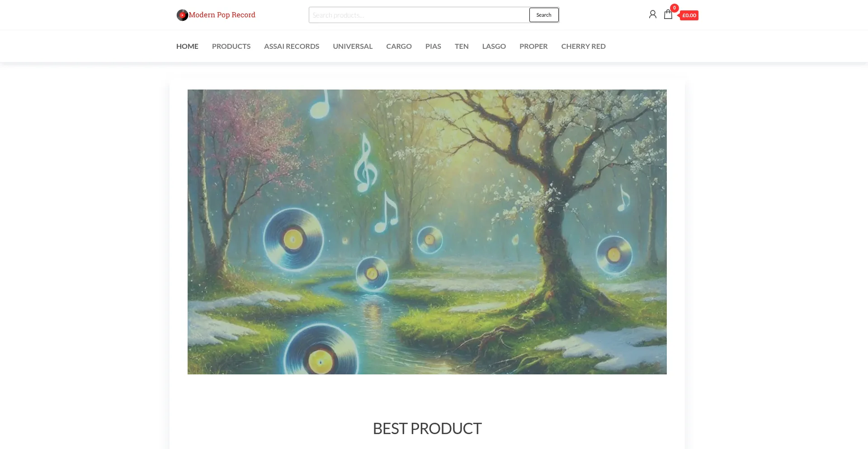
Task: Click the Search button
Action: pos(544,15)
